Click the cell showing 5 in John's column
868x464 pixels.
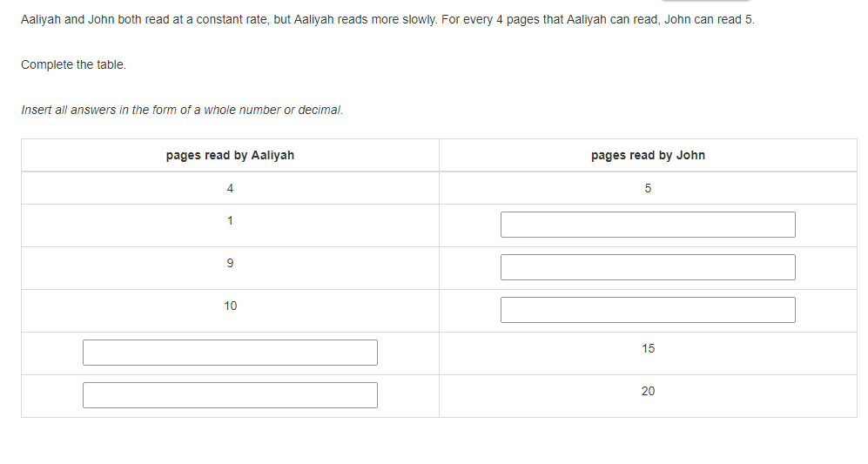pyautogui.click(x=648, y=188)
